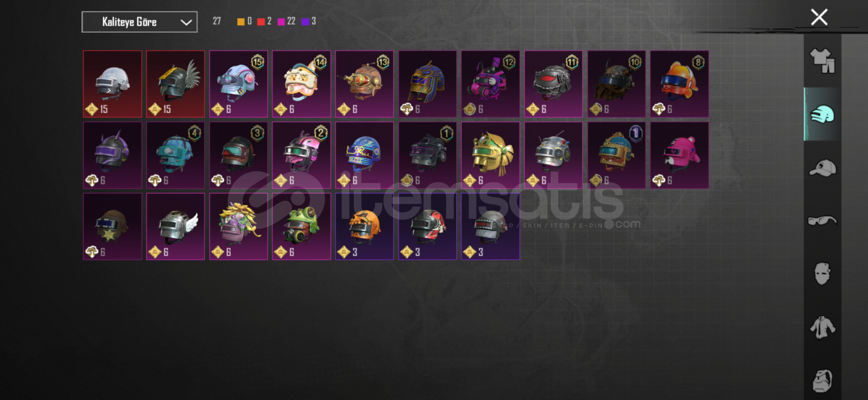
Task: Open the jacket category icon
Action: pyautogui.click(x=822, y=327)
